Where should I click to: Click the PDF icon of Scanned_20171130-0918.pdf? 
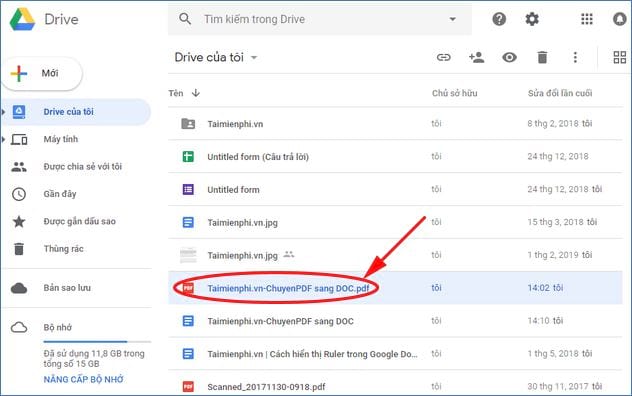188,387
